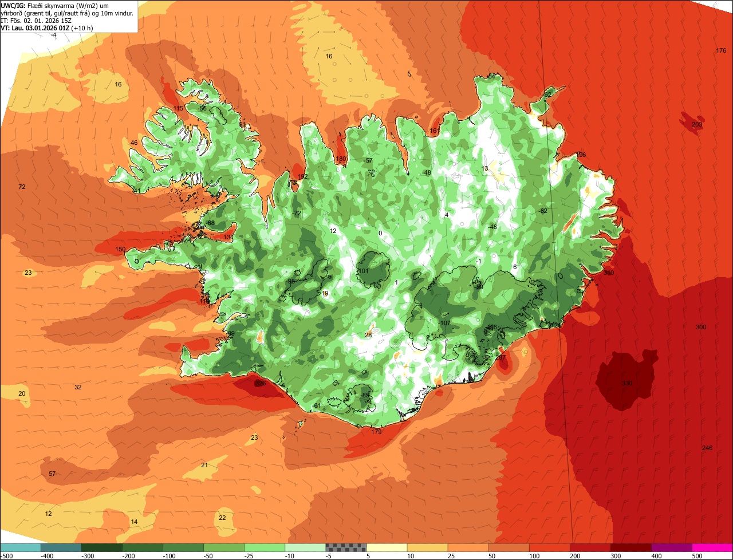
Task: Select the red 200 to 300 legend swatch
Action: pyautogui.click(x=590, y=547)
